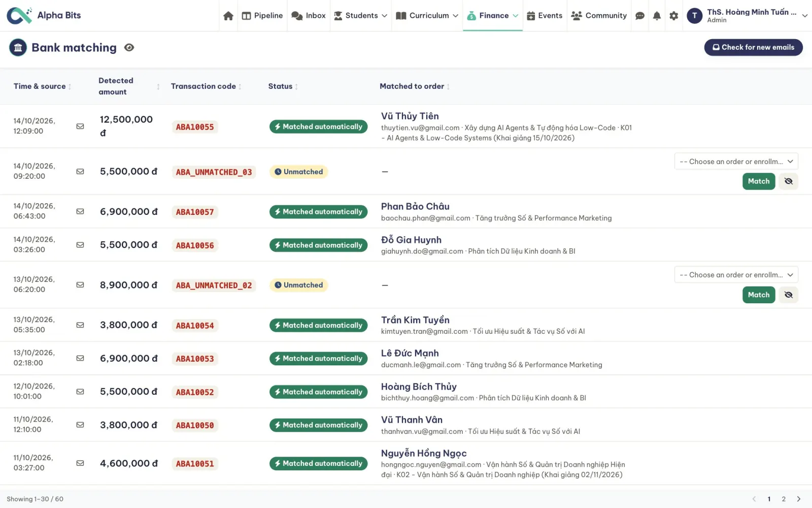Open settings gear icon
The height and width of the screenshot is (508, 812).
click(674, 16)
